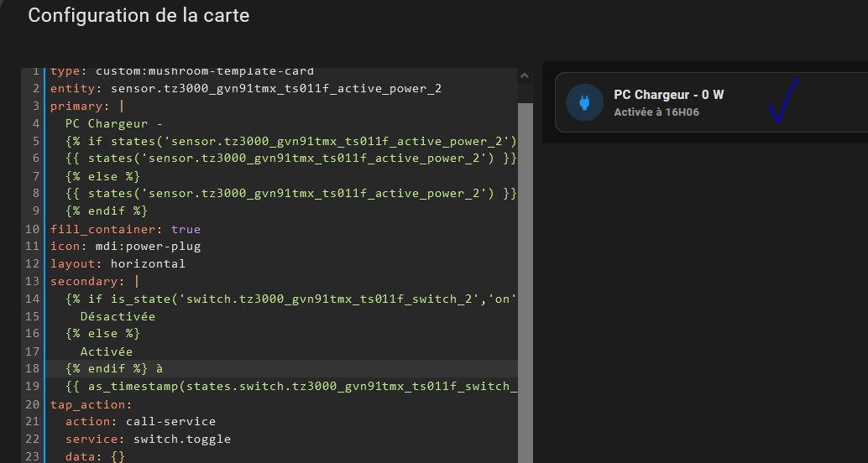Click the 'secondary: |' line in the editor
Screen dimensions: 868x463
tap(95, 281)
